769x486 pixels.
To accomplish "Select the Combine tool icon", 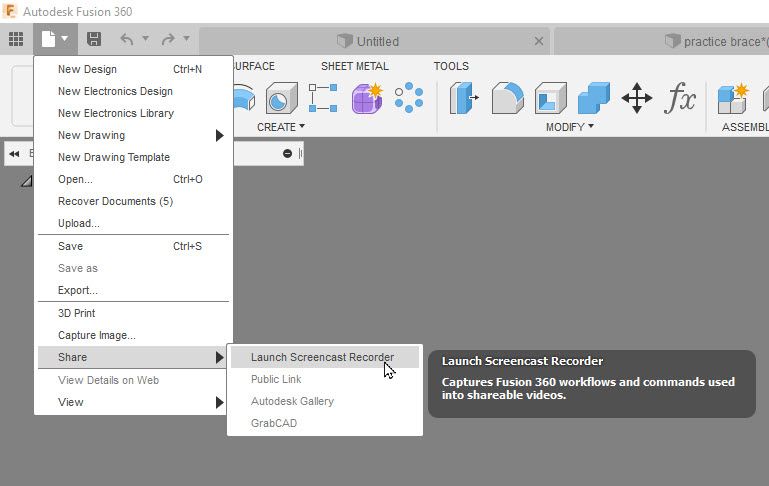I will 594,98.
